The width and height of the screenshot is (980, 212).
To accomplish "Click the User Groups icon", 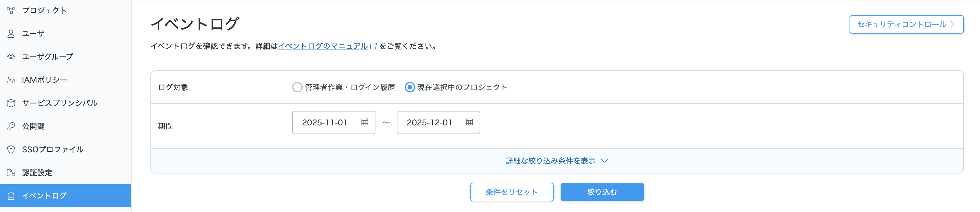I will tap(11, 57).
